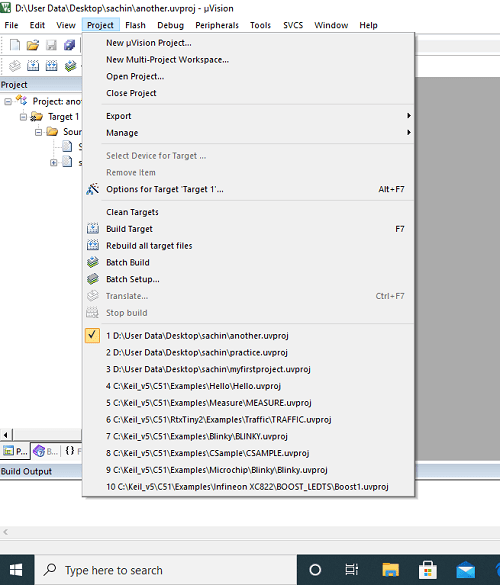Click the Translate toolbar icon
The width and height of the screenshot is (500, 585).
[15, 66]
